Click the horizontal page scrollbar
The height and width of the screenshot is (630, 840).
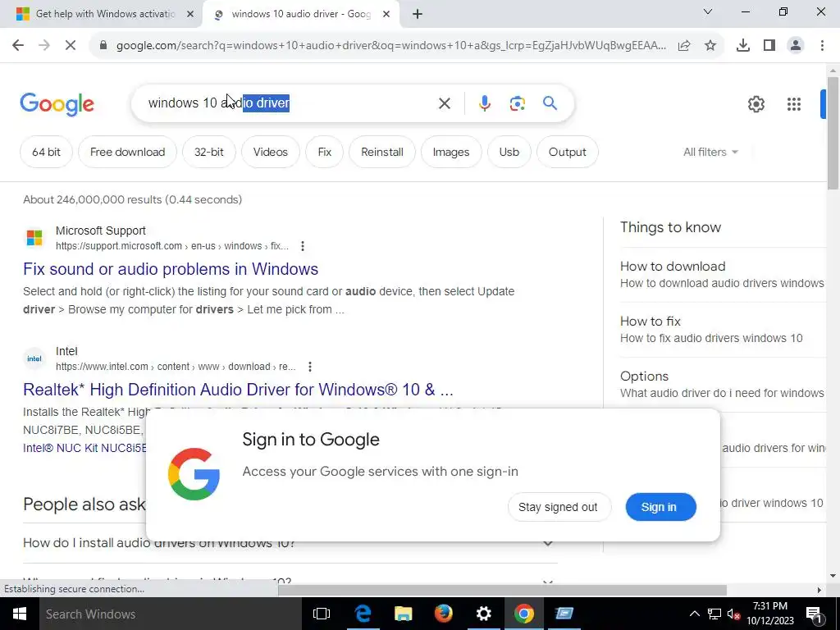point(502,590)
